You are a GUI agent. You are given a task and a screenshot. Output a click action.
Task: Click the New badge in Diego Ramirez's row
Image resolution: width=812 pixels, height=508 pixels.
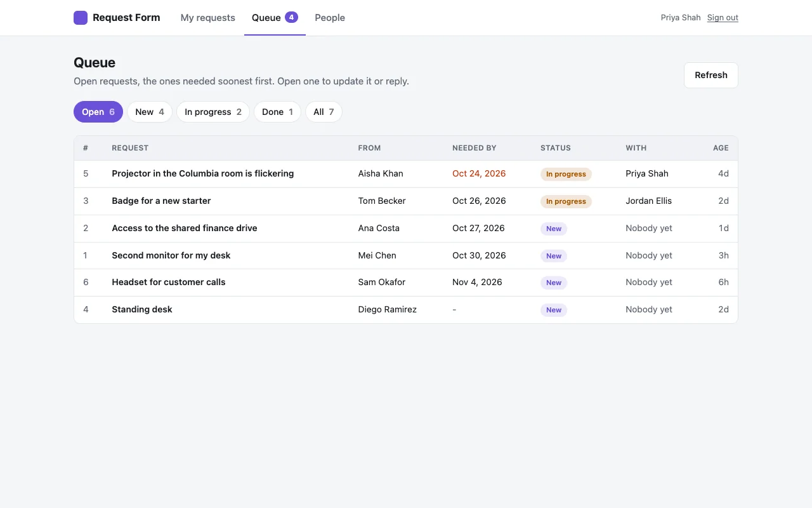pyautogui.click(x=554, y=310)
